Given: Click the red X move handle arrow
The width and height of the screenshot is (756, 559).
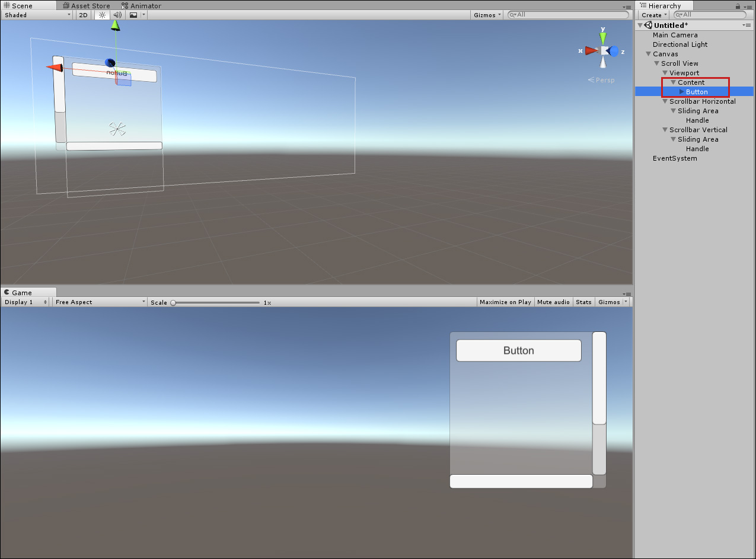Looking at the screenshot, I should 55,68.
